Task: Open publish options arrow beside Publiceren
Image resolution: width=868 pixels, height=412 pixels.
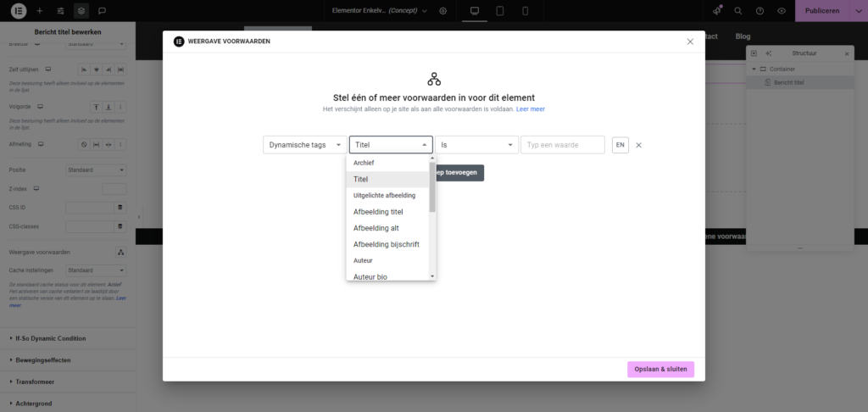Action: point(859,10)
